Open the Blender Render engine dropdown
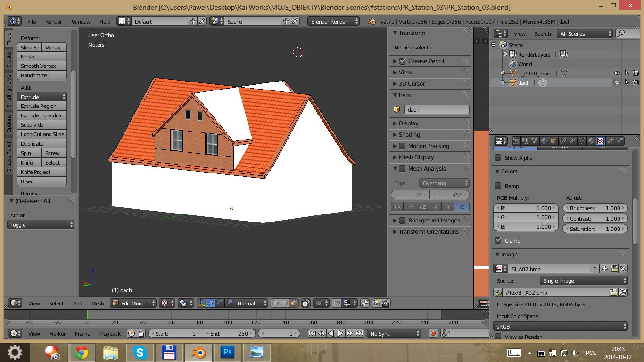 tap(334, 22)
